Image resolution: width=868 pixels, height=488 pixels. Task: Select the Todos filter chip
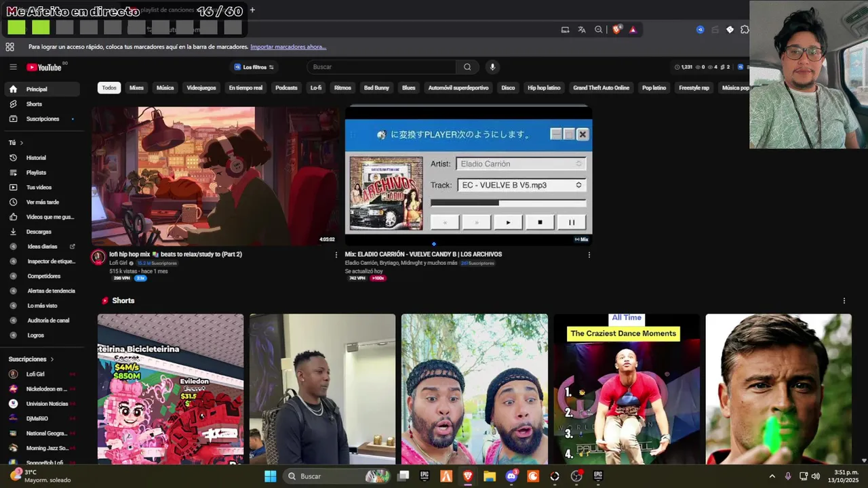(109, 88)
